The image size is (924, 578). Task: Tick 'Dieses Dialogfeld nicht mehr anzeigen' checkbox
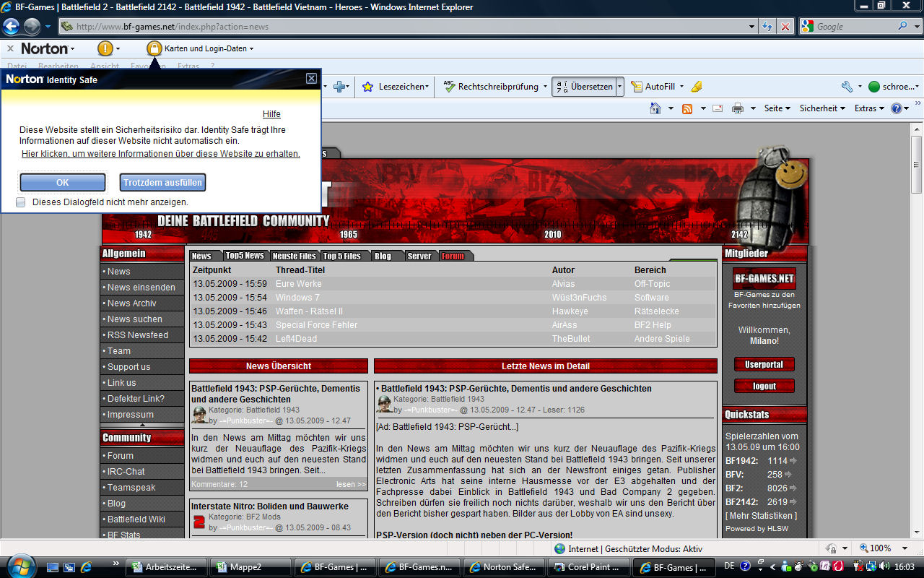pyautogui.click(x=21, y=202)
